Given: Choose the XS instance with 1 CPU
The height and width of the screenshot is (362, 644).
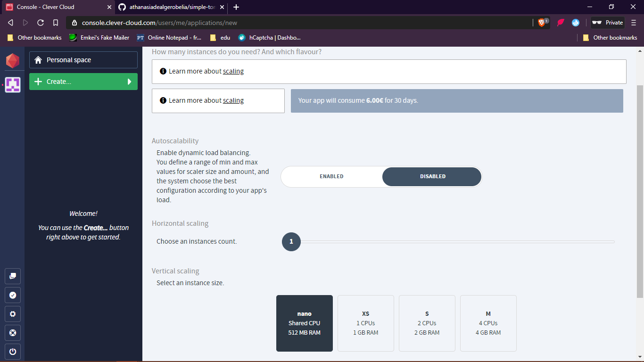Looking at the screenshot, I should click(365, 323).
